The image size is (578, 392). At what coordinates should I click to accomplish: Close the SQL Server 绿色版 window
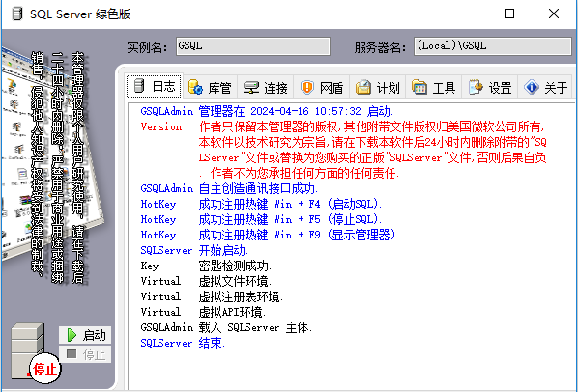coord(553,14)
